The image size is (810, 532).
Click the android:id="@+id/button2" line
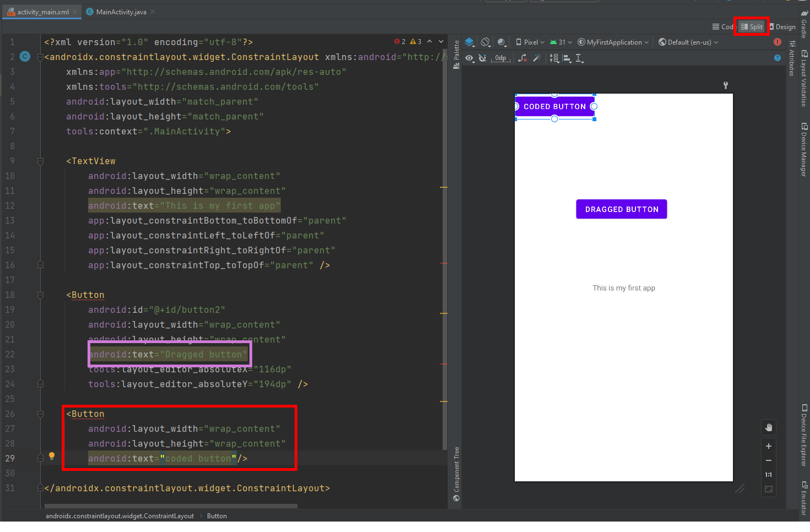[x=156, y=310]
